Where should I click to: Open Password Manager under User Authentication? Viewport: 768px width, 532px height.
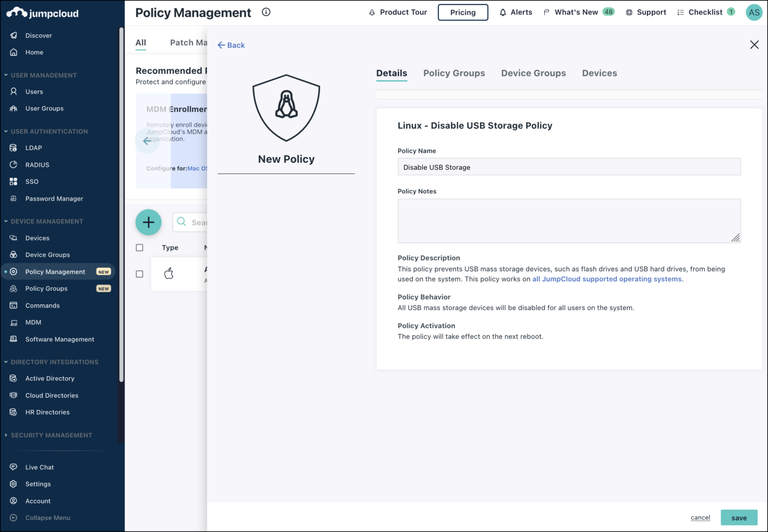click(54, 198)
